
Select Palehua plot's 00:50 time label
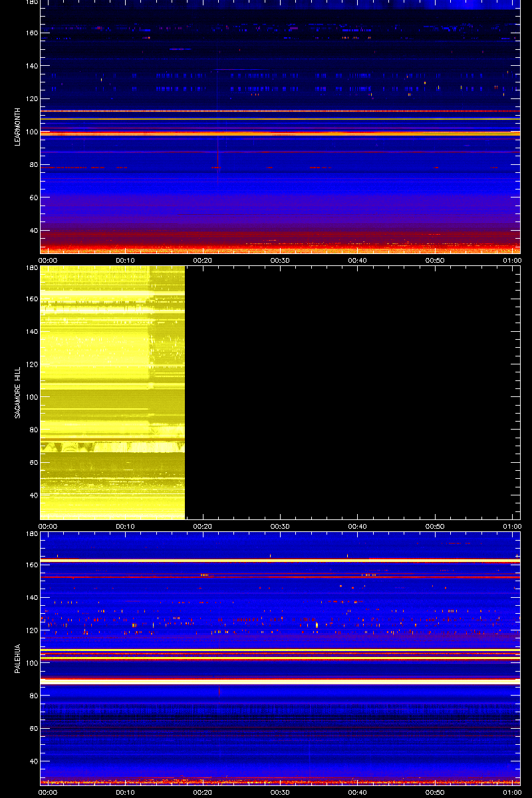pyautogui.click(x=435, y=793)
